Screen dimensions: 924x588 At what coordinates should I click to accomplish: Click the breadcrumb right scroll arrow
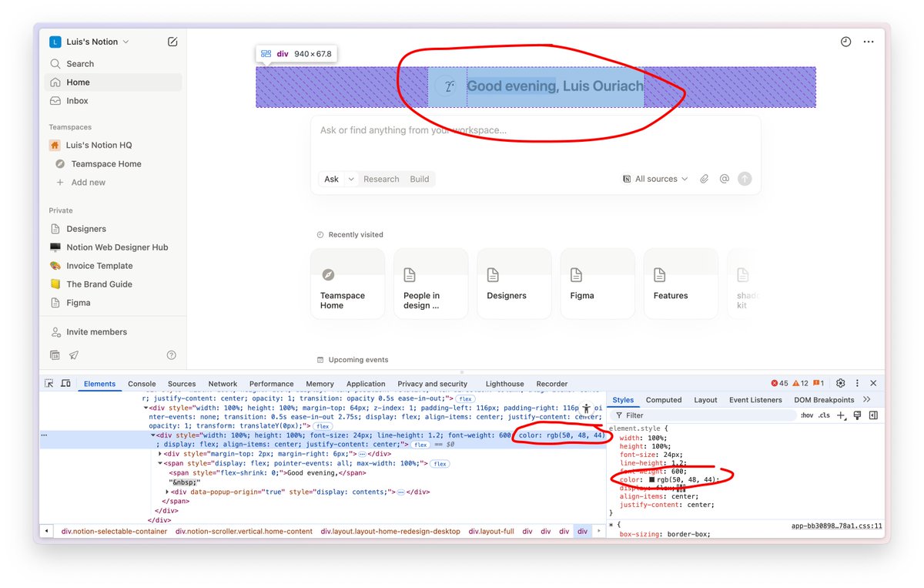[x=599, y=532]
